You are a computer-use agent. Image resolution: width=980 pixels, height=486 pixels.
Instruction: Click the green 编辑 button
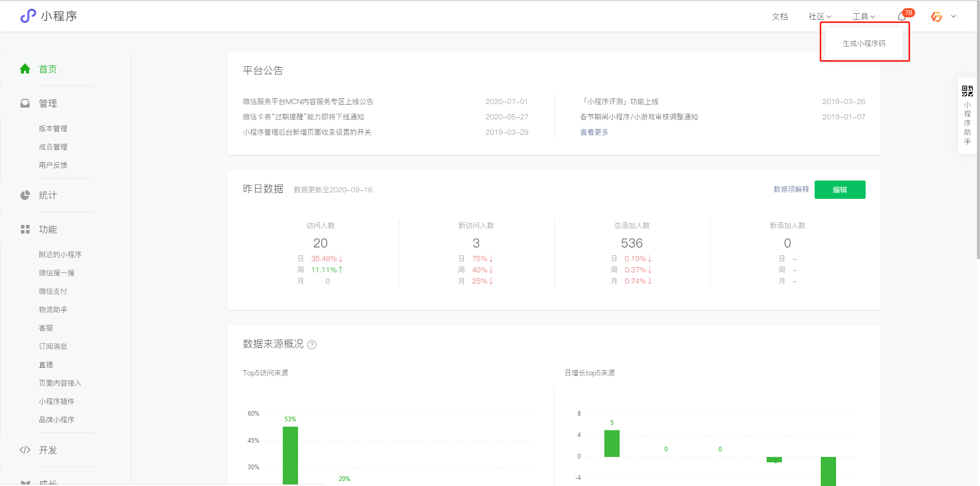(x=840, y=190)
